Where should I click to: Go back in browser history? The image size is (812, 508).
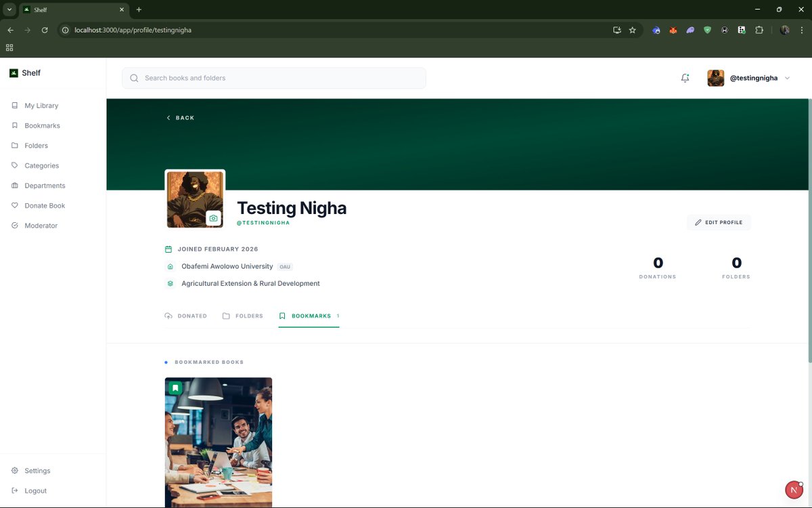10,30
